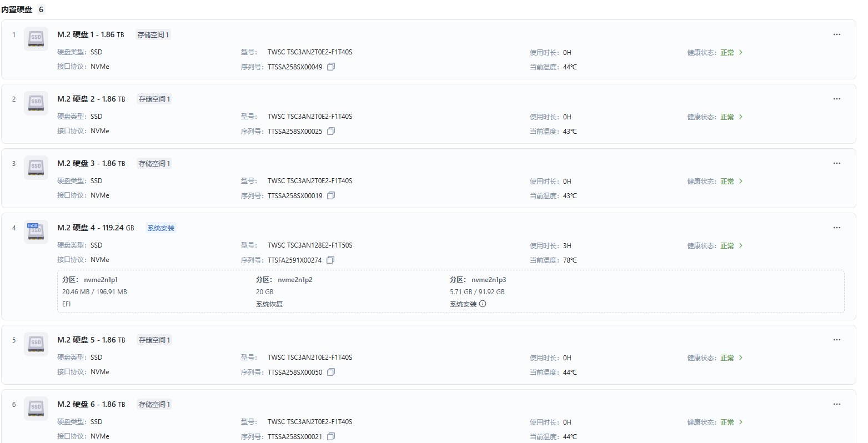Click SSD drive icon of M.2 硬盘 2
The image size is (868, 443).
click(36, 102)
